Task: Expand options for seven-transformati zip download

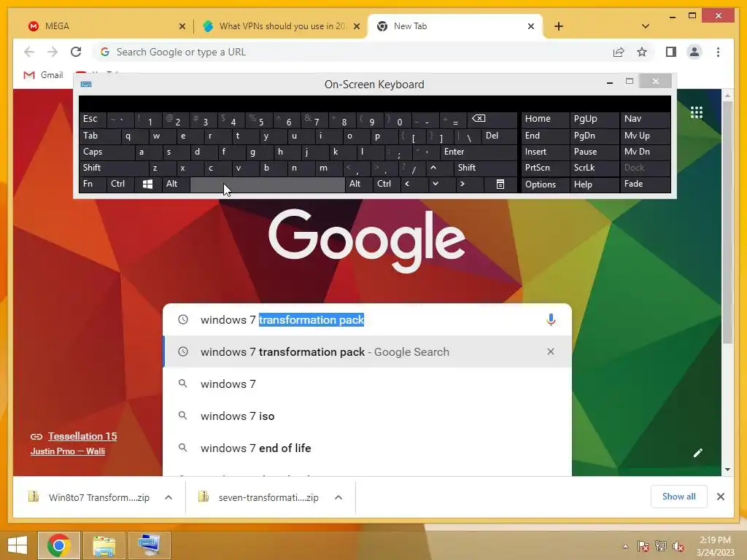Action: point(338,497)
